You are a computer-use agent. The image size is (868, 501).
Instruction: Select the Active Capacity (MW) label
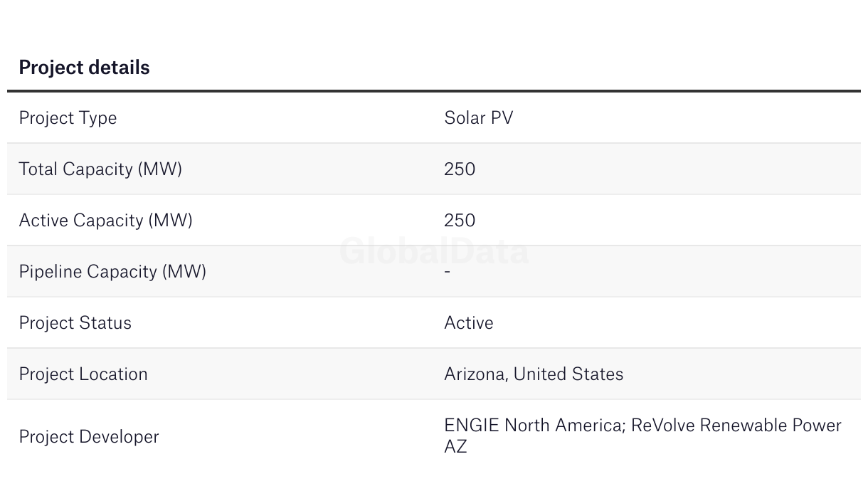pos(105,221)
